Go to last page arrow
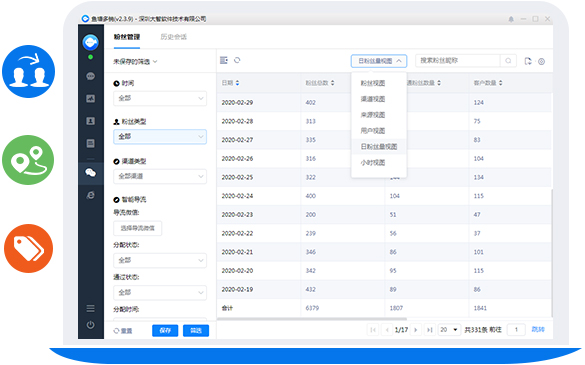Image resolution: width=585 pixels, height=365 pixels. (x=430, y=330)
